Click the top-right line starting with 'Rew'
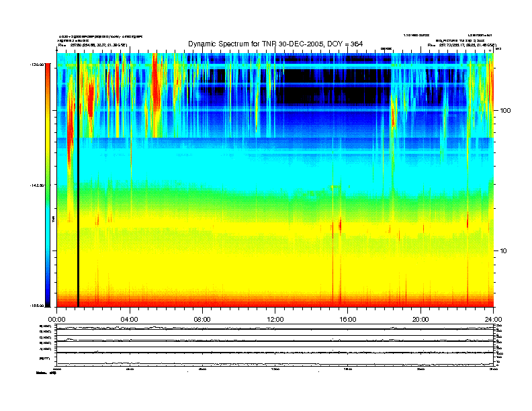The width and height of the screenshot is (532, 411). 461,45
